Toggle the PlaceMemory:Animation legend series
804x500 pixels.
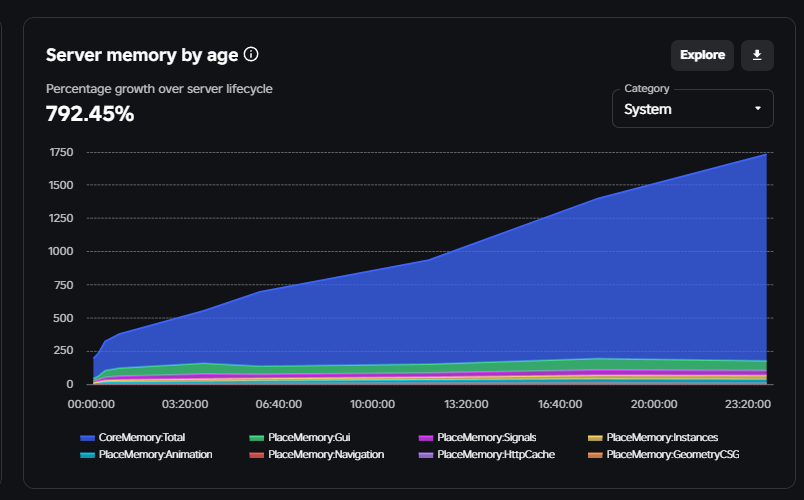click(x=146, y=454)
